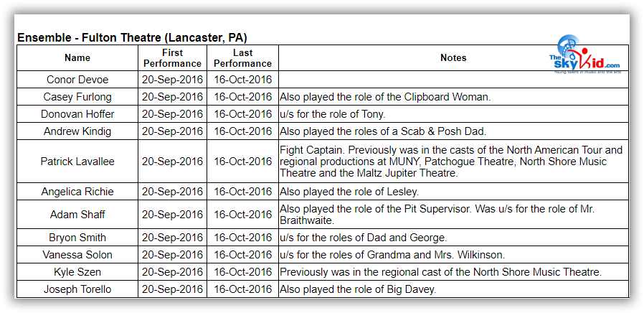Click the Patrick Lavallee name cell
The width and height of the screenshot is (644, 313).
[x=77, y=162]
